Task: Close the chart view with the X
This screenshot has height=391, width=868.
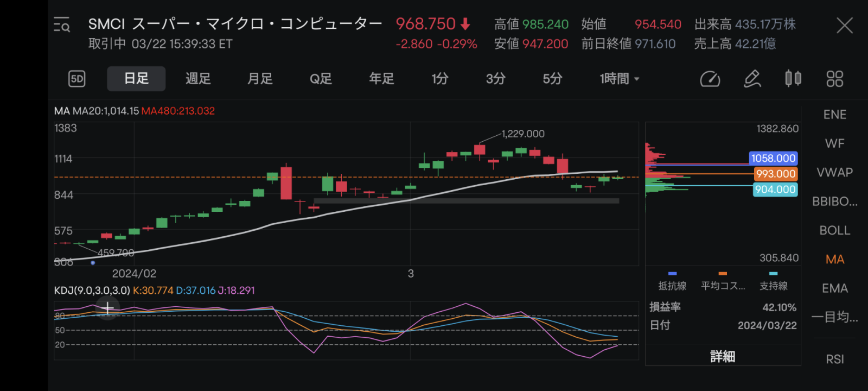Action: pyautogui.click(x=845, y=25)
